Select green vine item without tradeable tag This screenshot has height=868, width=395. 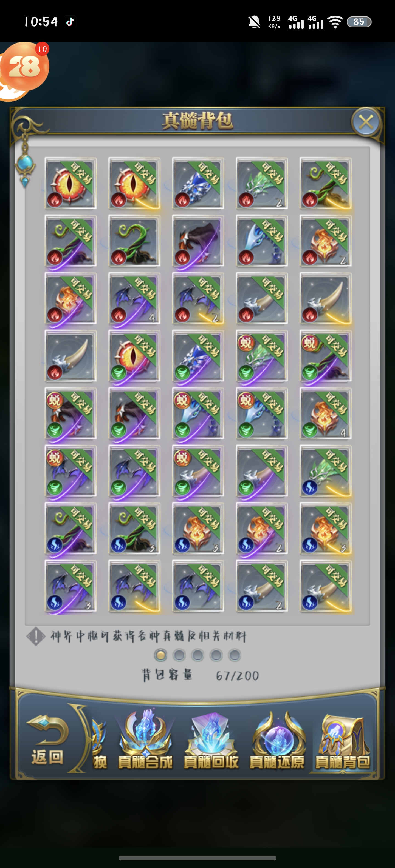[134, 241]
